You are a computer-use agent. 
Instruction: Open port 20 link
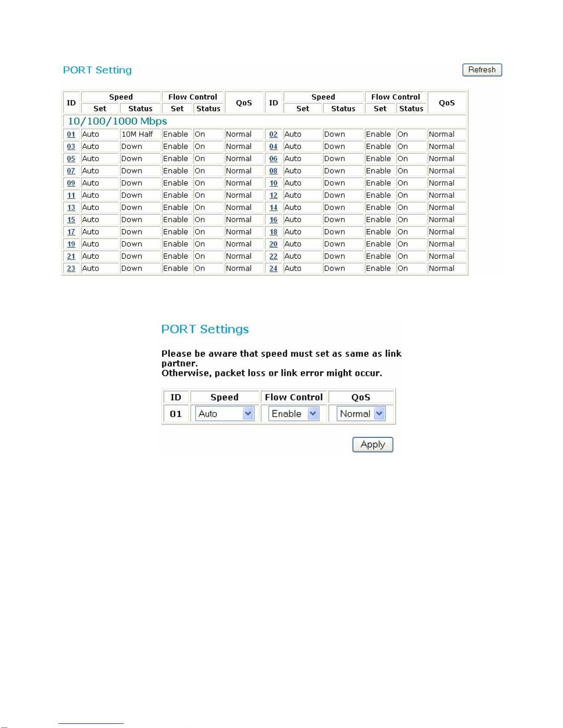pos(273,244)
